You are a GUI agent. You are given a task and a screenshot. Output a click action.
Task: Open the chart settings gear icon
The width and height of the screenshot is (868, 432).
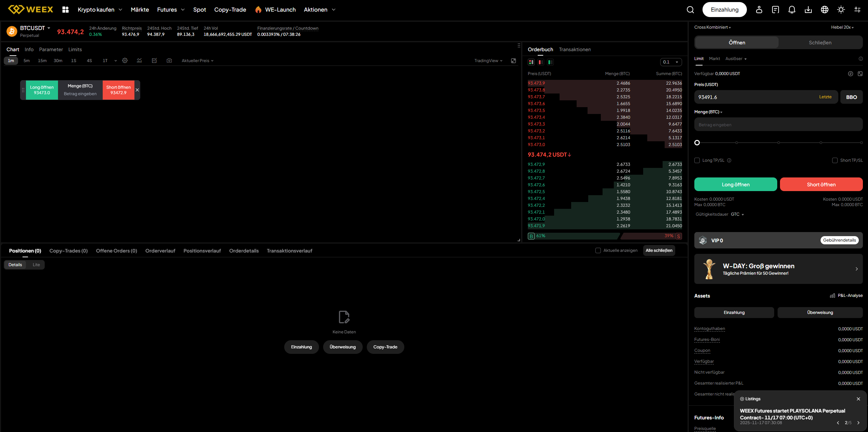(x=125, y=60)
